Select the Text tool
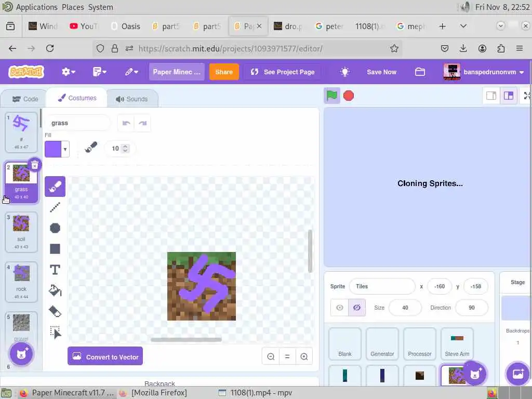The width and height of the screenshot is (532, 399). tap(55, 270)
